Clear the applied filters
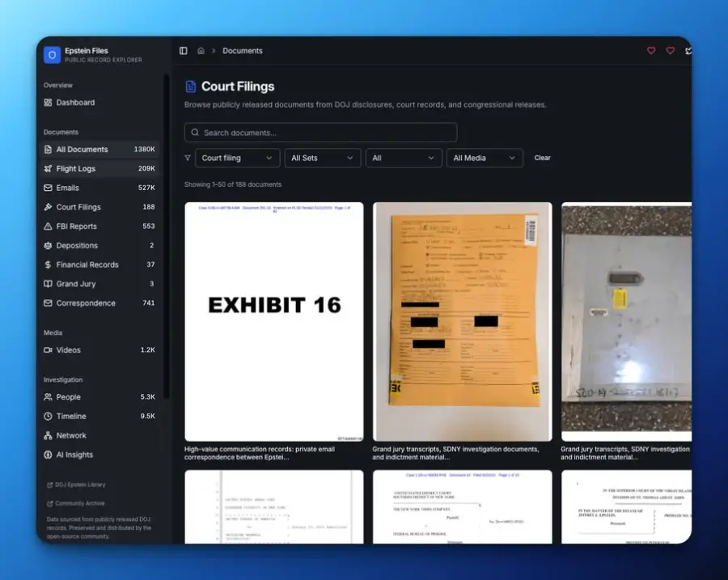Image resolution: width=728 pixels, height=580 pixels. (x=542, y=158)
